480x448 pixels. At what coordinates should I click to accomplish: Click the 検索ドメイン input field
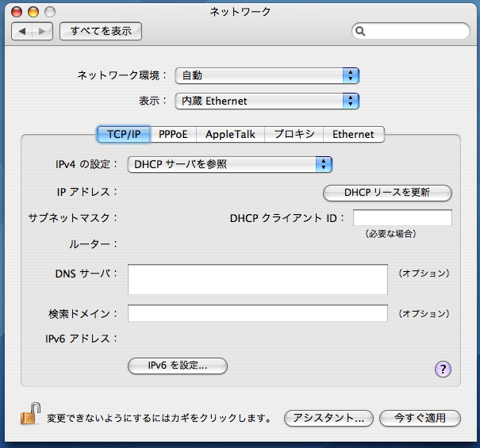258,313
